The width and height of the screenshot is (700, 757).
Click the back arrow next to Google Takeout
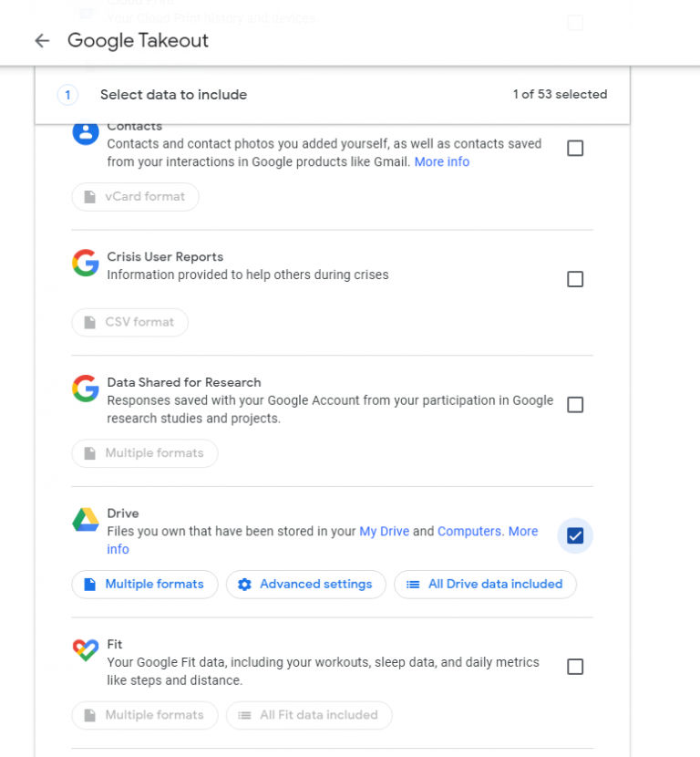42,40
